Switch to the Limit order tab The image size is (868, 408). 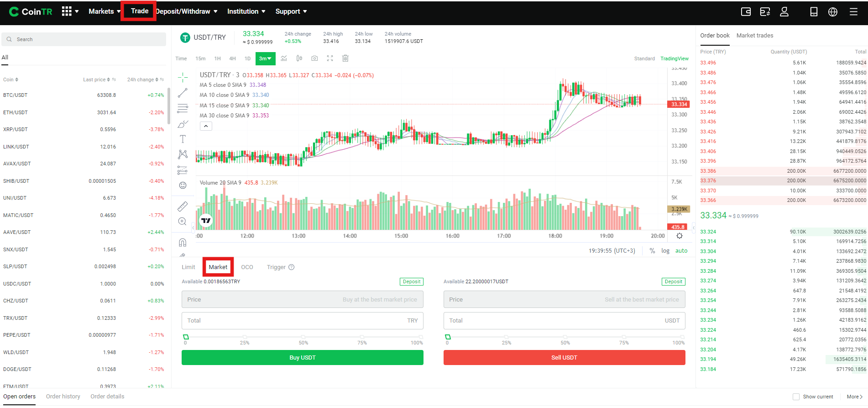pyautogui.click(x=188, y=267)
